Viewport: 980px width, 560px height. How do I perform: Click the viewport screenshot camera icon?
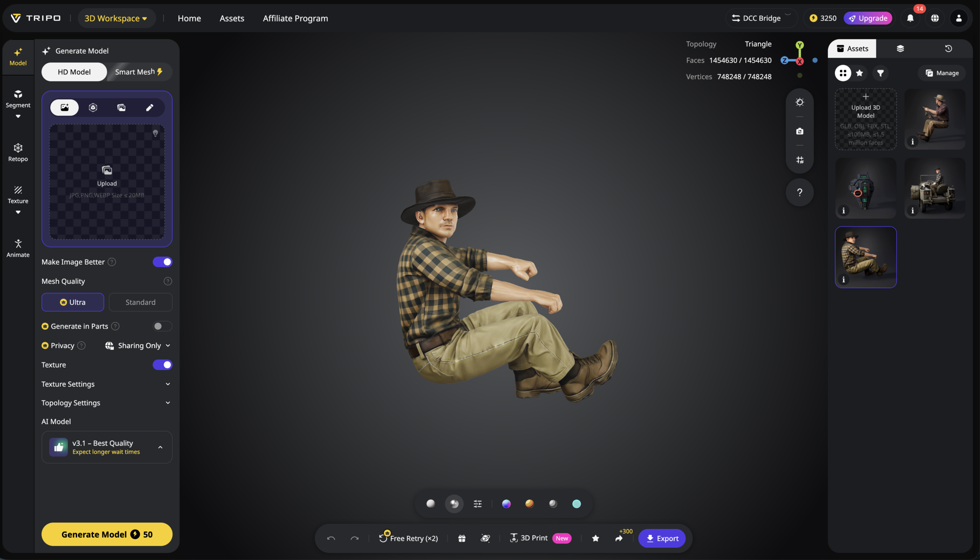pos(799,131)
